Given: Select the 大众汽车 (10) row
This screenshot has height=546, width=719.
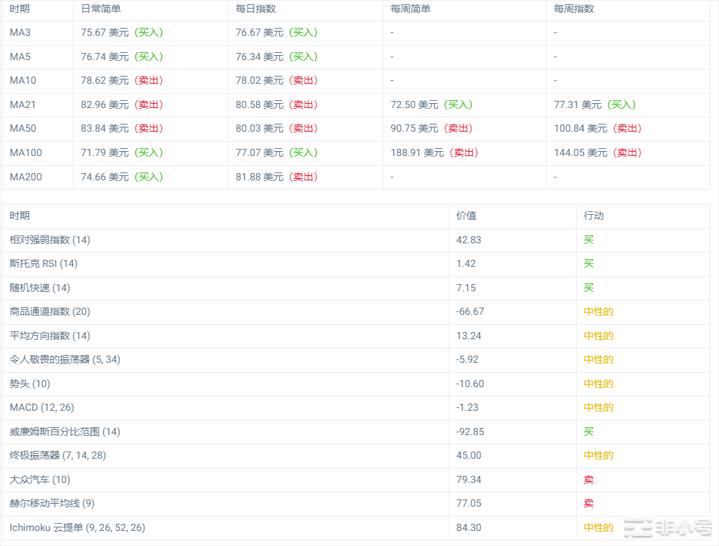Looking at the screenshot, I should pos(356,480).
